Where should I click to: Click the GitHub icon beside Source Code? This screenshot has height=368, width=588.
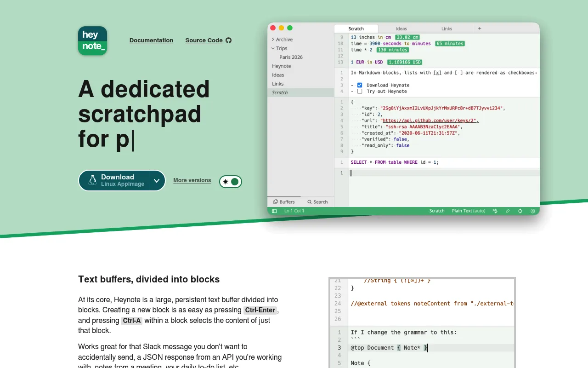(229, 40)
